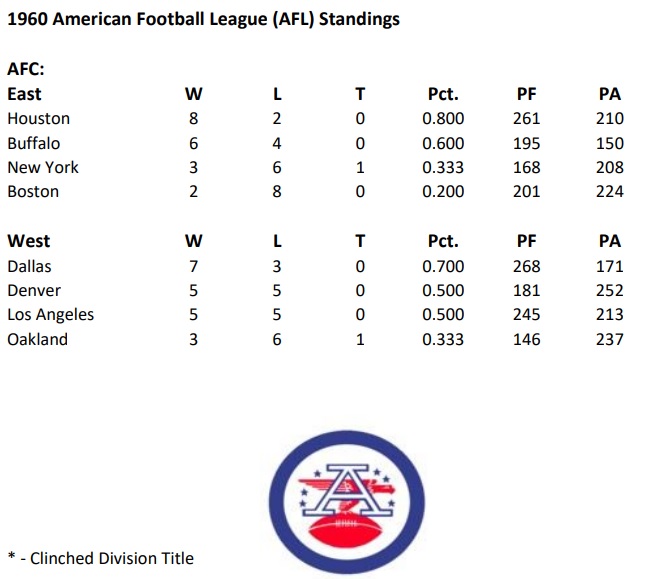Click the 1960 AFL Standings title
The height and width of the screenshot is (579, 650).
click(x=203, y=20)
